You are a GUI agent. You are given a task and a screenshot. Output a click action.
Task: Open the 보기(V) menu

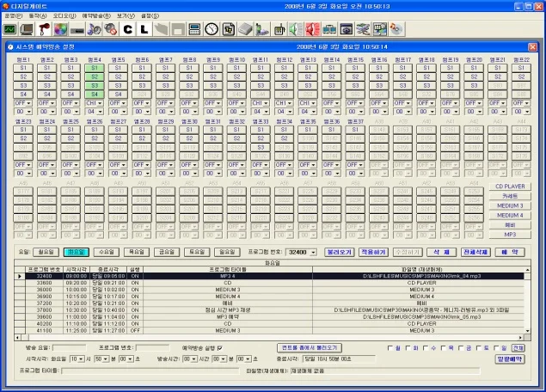tap(126, 15)
